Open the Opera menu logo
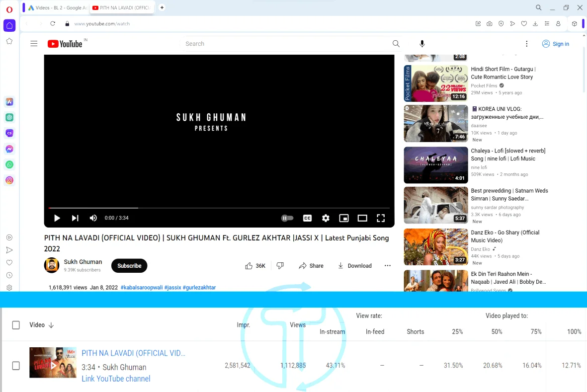The height and width of the screenshot is (392, 587). click(9, 9)
